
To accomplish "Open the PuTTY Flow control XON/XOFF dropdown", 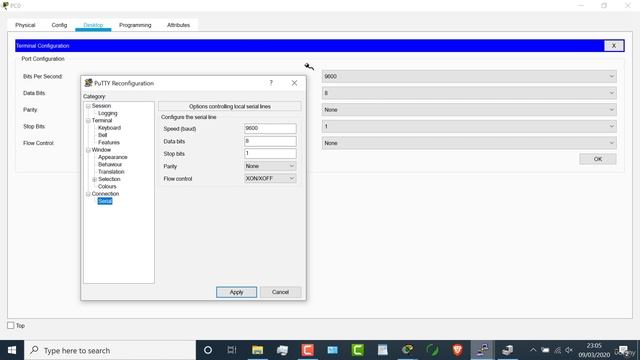I will click(270, 178).
